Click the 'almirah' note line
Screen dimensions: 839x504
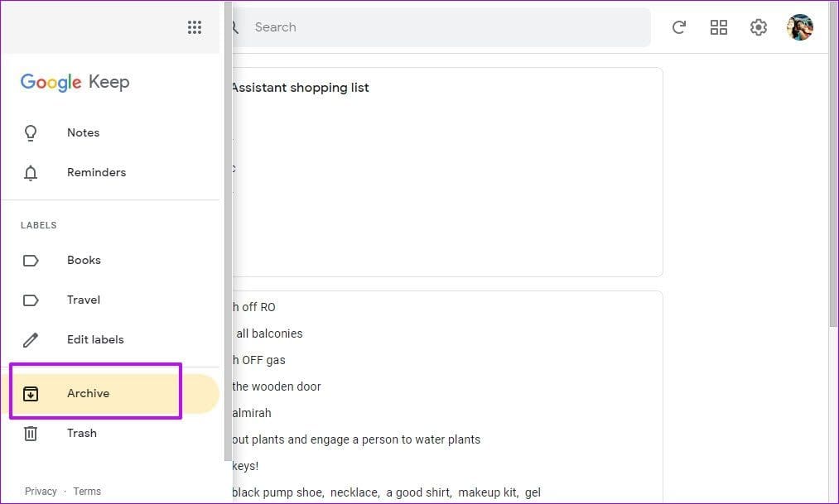pos(252,413)
